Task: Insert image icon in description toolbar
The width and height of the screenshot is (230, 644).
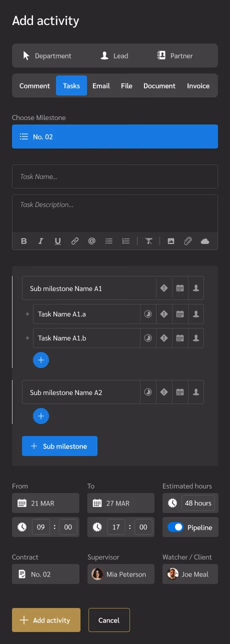Action: (x=171, y=241)
